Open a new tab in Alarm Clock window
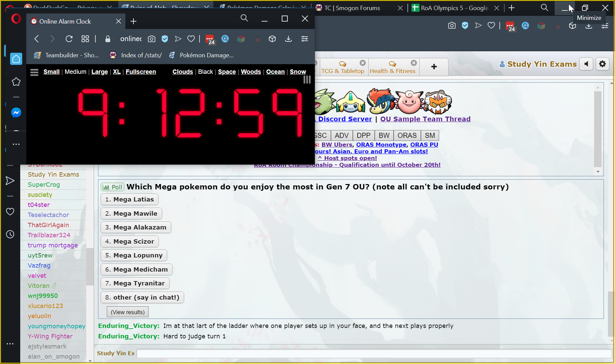This screenshot has width=615, height=364. point(133,21)
